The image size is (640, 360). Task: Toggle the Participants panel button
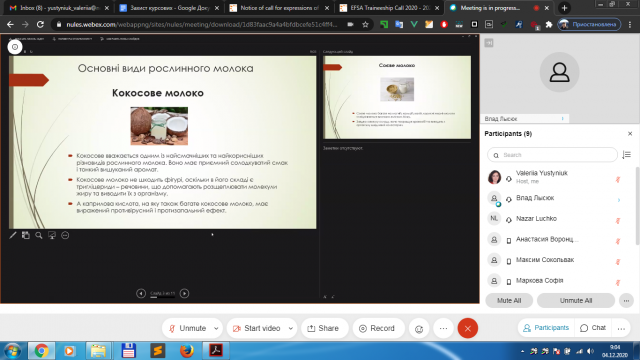click(x=546, y=328)
